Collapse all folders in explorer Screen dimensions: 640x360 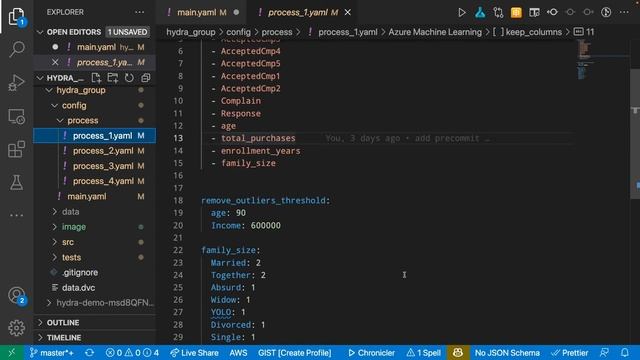(145, 78)
